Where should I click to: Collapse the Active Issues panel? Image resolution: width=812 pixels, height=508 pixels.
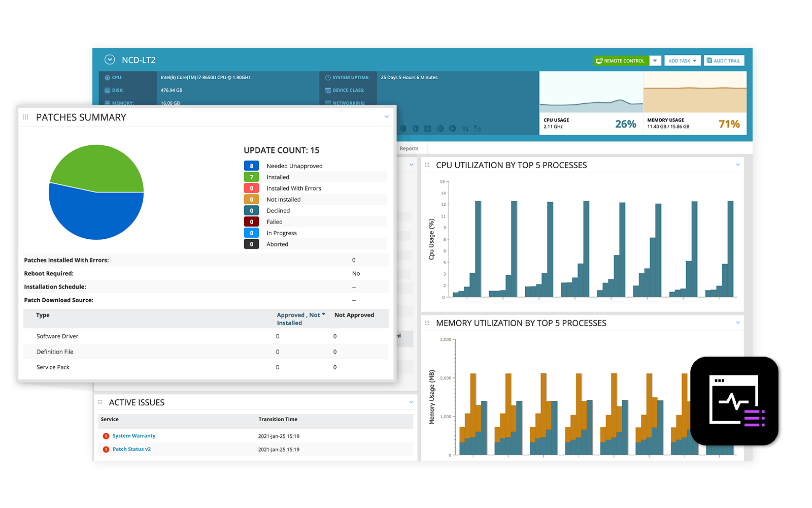[x=411, y=402]
